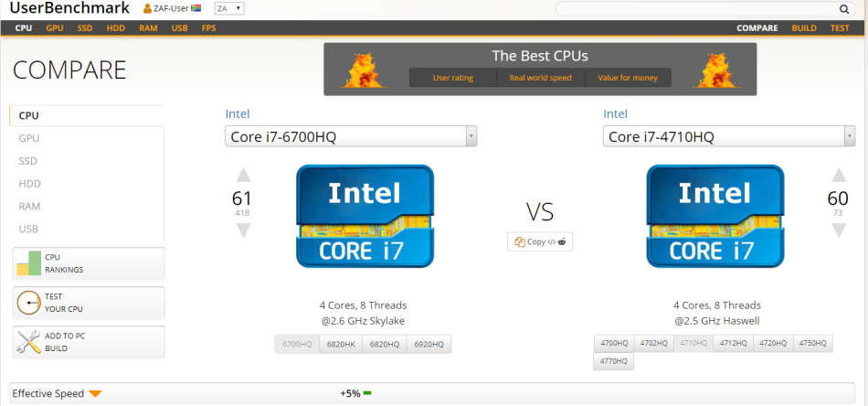
Task: Open the BUILD menu item
Action: tap(804, 28)
